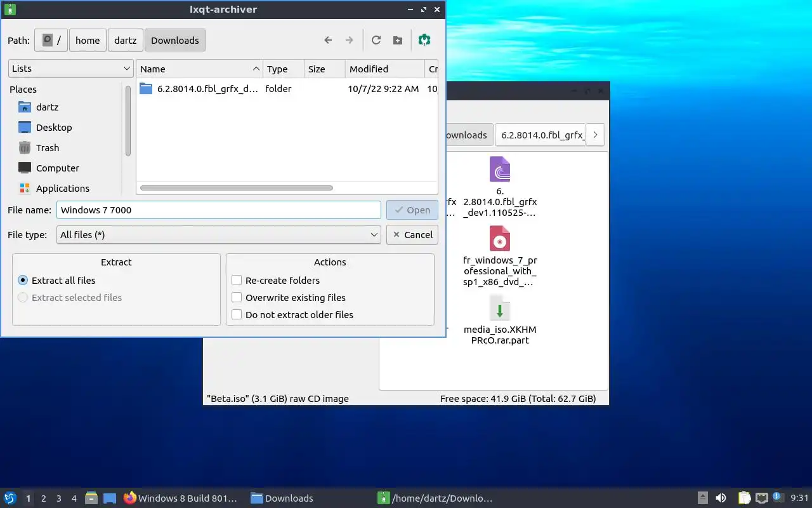Switch to Downloads taskbar window

pos(282,498)
